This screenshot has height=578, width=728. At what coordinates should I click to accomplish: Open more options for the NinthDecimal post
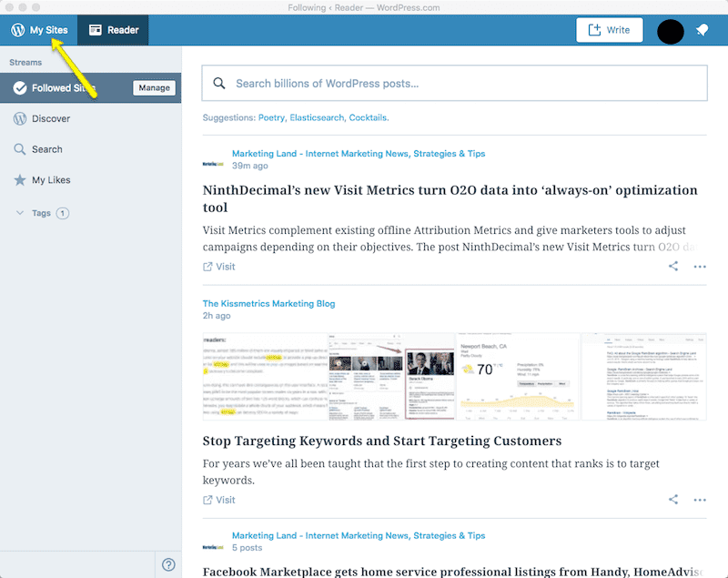(700, 267)
